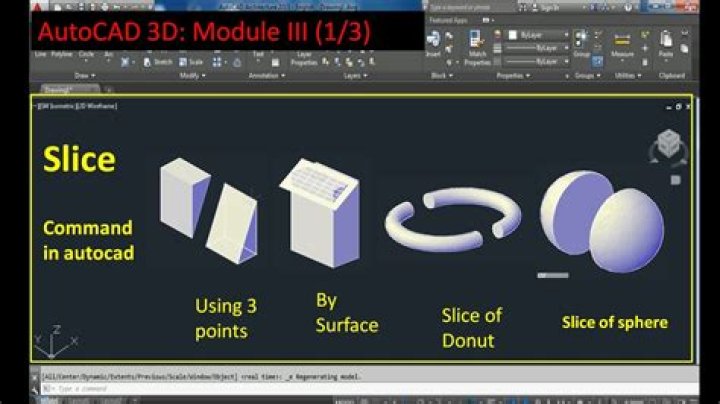Choose the Scale tool in the Modify panel
The image size is (720, 404).
pyautogui.click(x=191, y=62)
